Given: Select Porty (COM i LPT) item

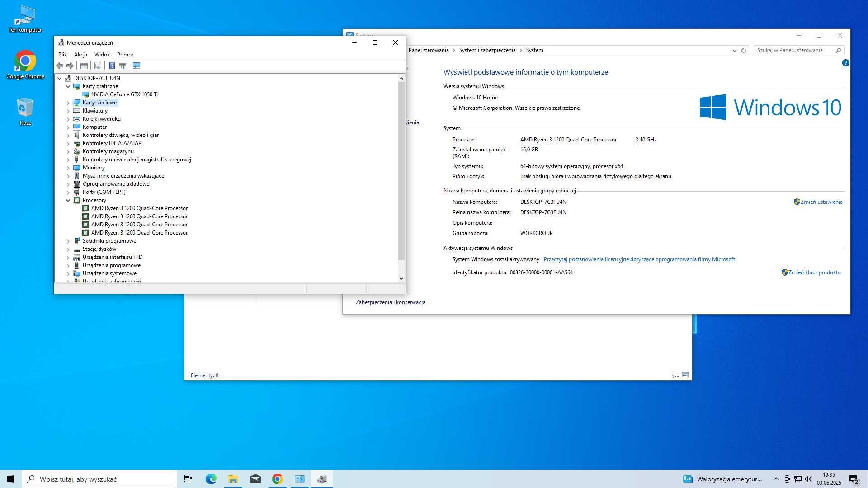Looking at the screenshot, I should tap(104, 192).
